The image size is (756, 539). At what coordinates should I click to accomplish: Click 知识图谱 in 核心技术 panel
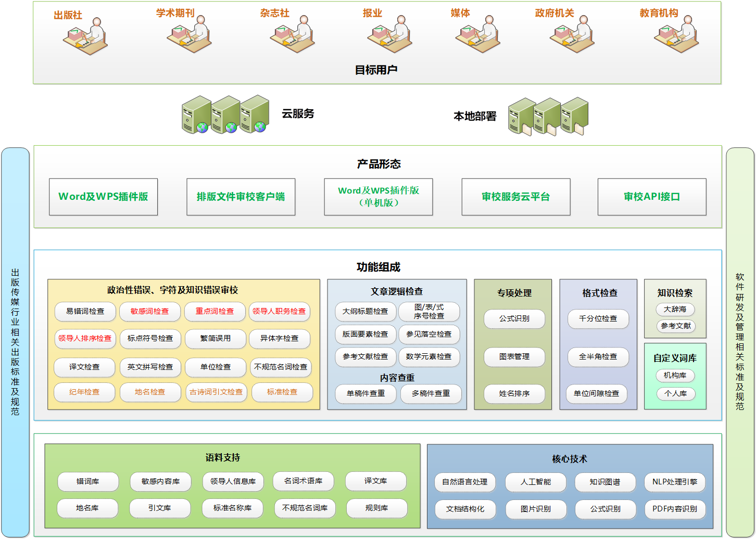605,482
